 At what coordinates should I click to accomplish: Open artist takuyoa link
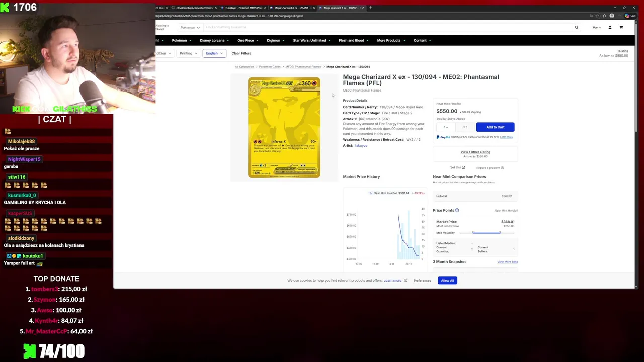[x=361, y=146]
